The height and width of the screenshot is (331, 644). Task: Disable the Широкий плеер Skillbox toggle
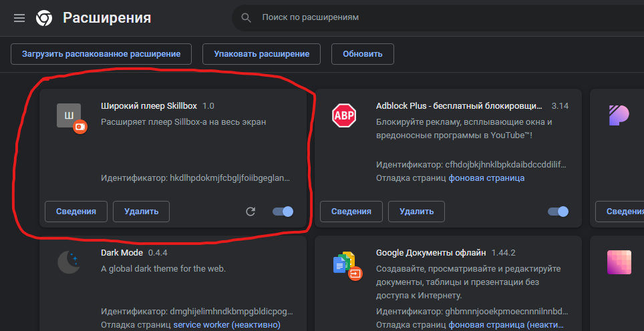[283, 212]
